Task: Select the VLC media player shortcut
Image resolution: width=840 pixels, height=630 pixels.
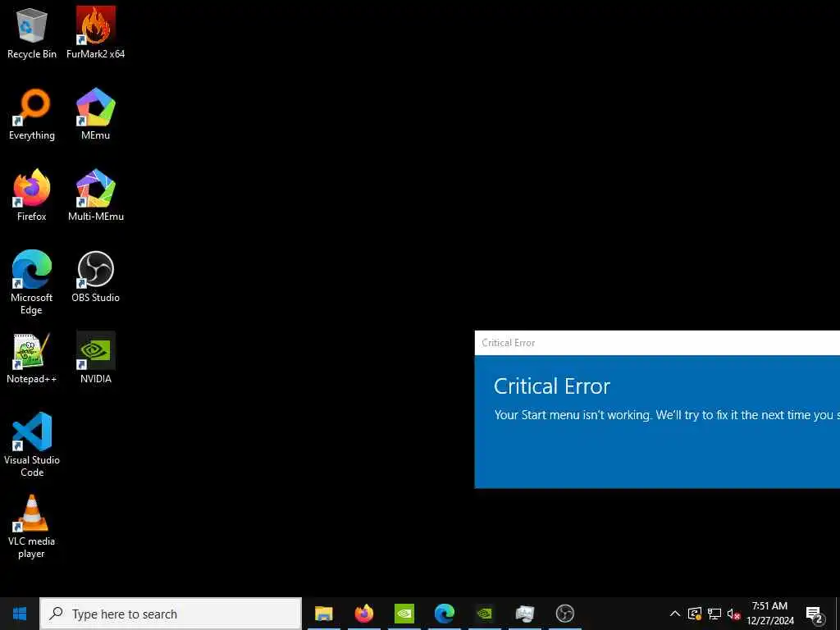Action: coord(32,526)
